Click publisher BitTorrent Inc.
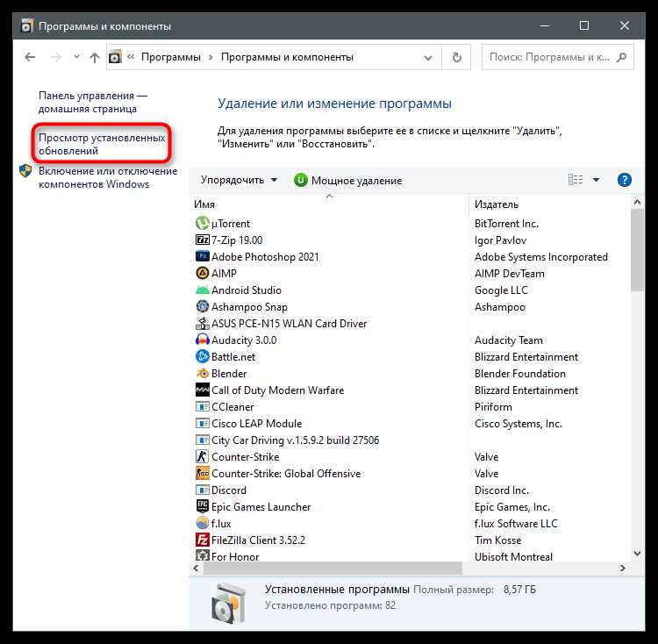The image size is (658, 644). point(506,224)
